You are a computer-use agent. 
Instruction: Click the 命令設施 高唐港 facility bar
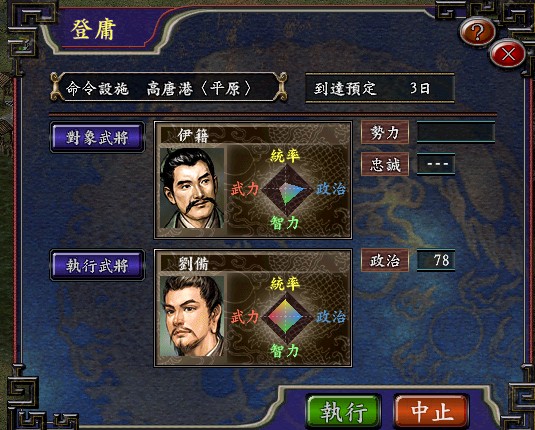point(169,88)
